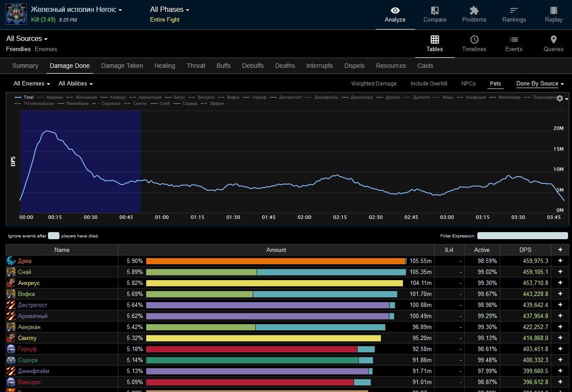Open the All Phases dropdown
The image size is (572, 392).
(170, 9)
